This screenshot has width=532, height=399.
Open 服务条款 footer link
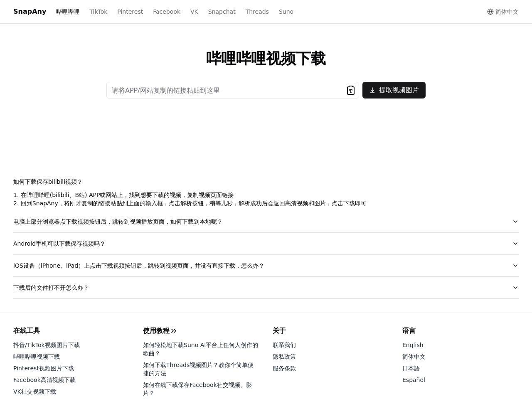[x=284, y=368]
